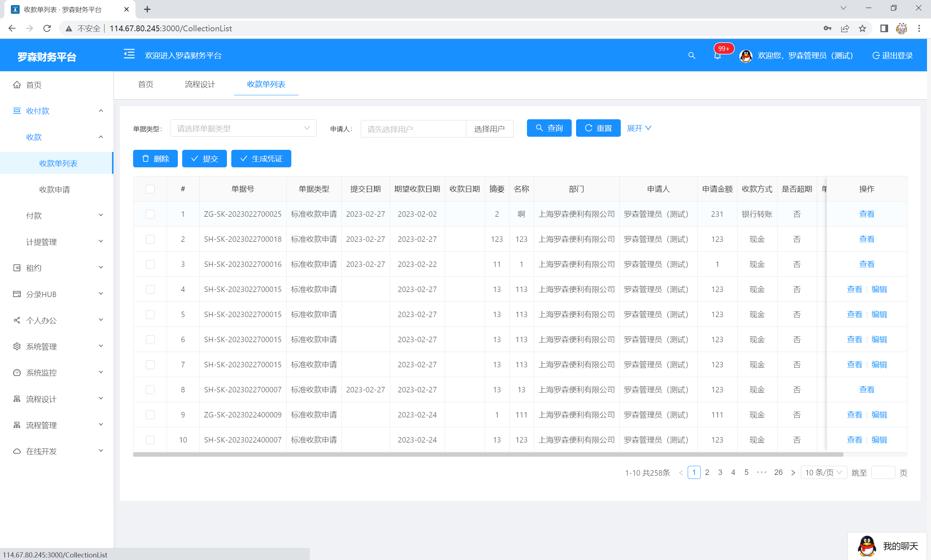Click the 在线开发 cloud icon

[17, 451]
